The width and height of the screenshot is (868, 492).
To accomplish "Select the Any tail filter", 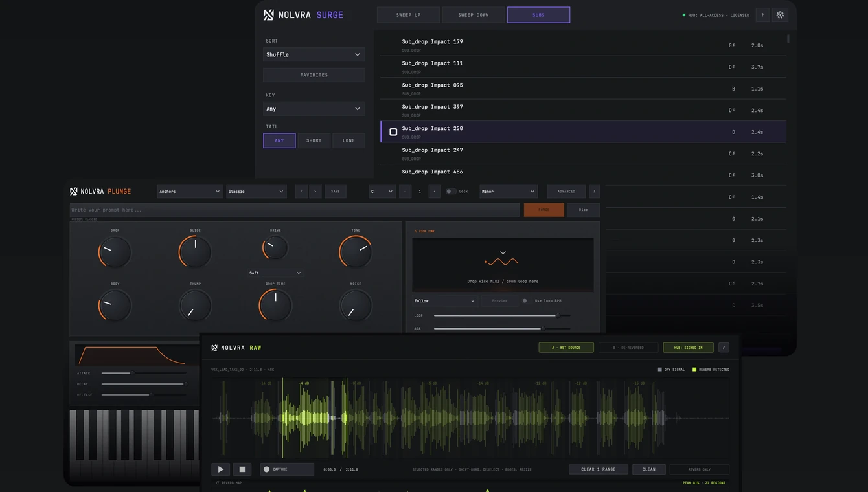I will point(279,140).
